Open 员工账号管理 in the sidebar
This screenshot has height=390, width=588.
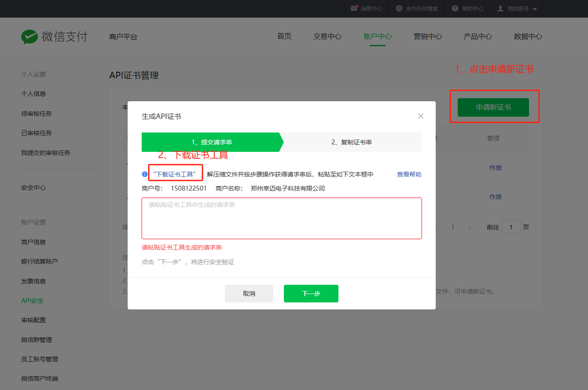(x=40, y=359)
